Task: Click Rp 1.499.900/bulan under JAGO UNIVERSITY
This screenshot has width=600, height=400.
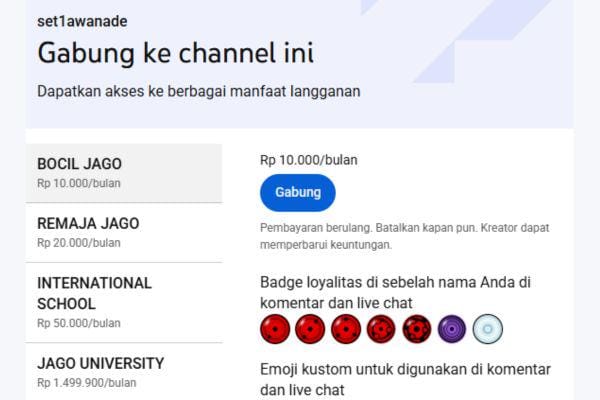Action: (x=86, y=383)
